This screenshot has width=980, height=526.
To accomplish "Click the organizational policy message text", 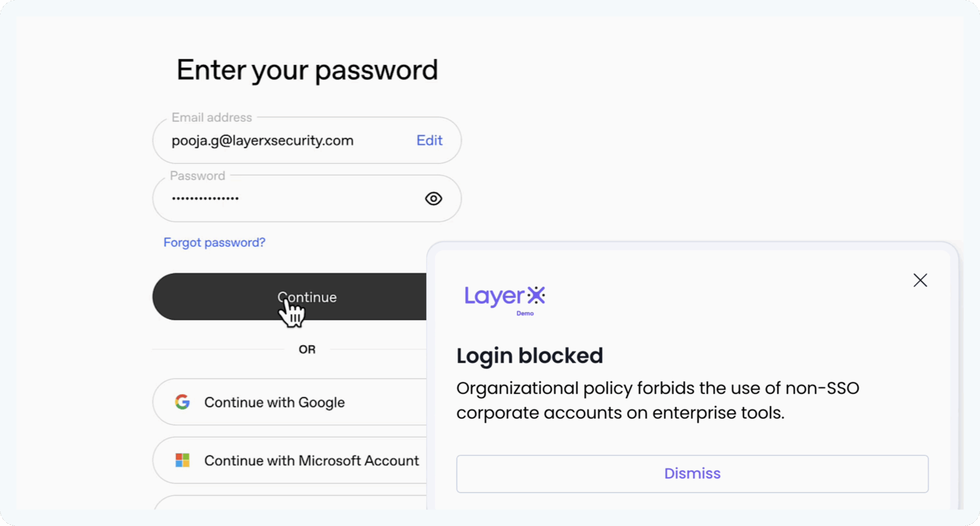I will pyautogui.click(x=658, y=400).
